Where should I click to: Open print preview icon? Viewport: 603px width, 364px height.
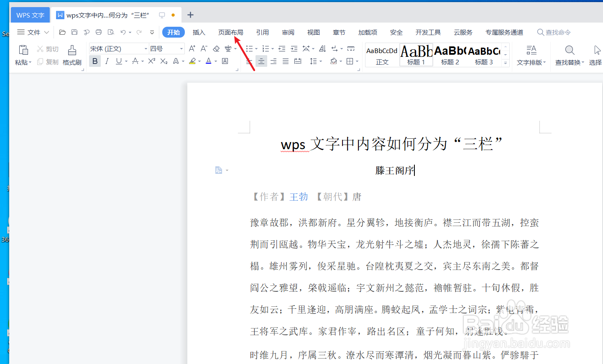pos(111,32)
